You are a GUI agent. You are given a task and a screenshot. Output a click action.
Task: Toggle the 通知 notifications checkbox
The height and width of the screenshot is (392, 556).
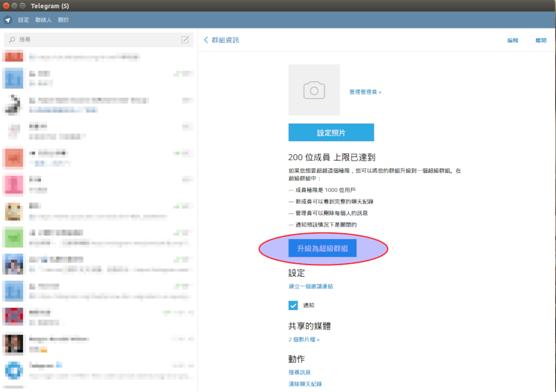(x=293, y=305)
